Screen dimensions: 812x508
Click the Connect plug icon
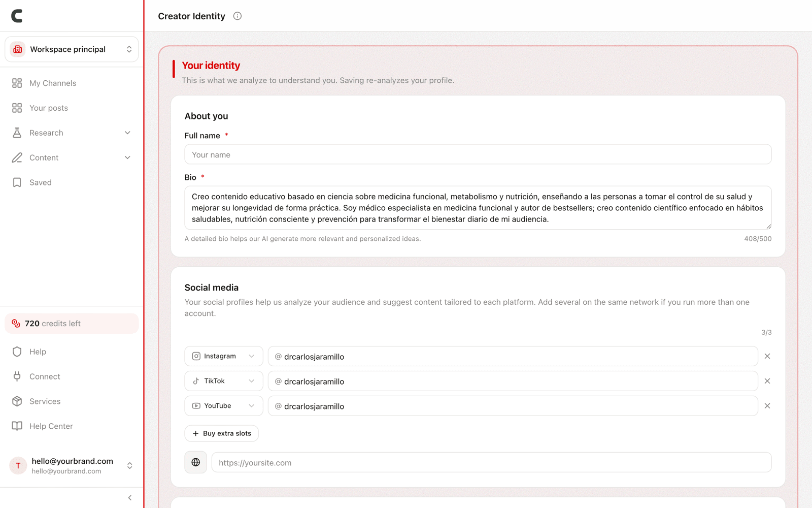pos(17,376)
